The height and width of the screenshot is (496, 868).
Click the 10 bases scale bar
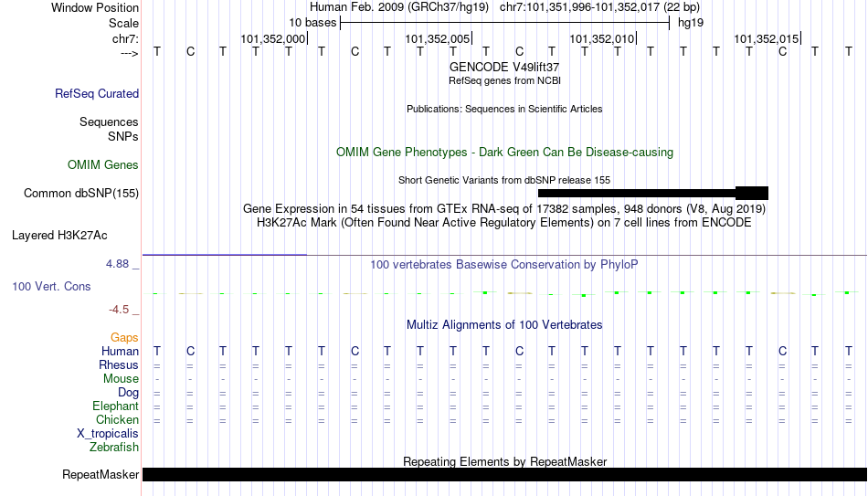(x=505, y=23)
